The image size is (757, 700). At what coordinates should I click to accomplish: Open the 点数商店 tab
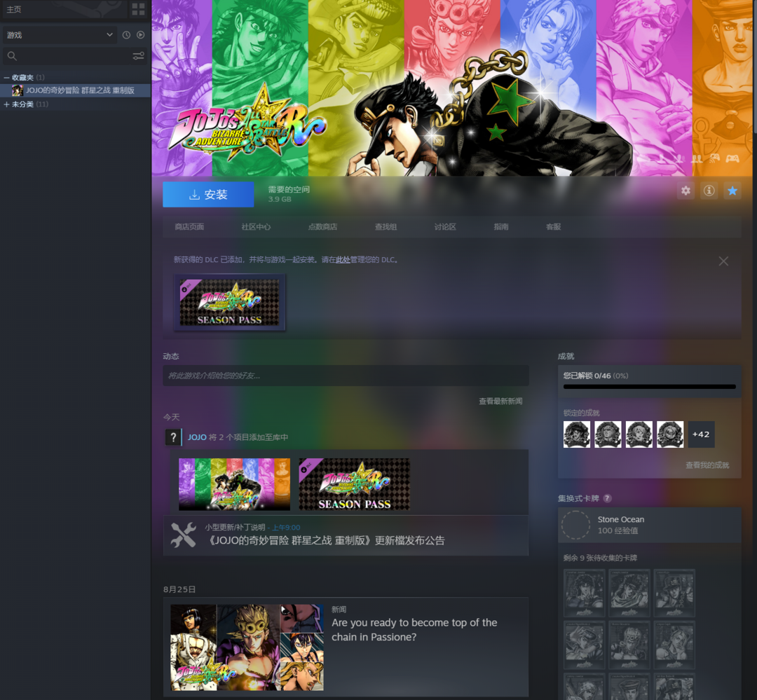322,226
